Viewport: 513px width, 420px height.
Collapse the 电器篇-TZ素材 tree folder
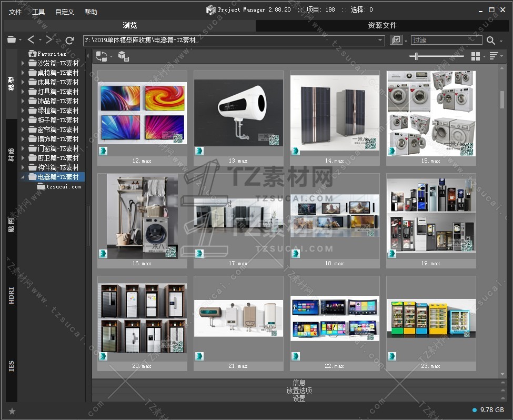coord(23,177)
